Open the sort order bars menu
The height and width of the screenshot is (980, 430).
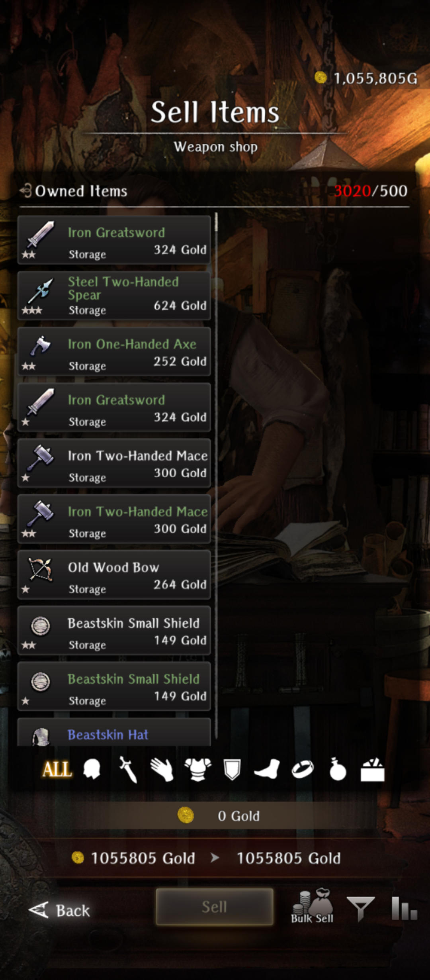(x=404, y=908)
